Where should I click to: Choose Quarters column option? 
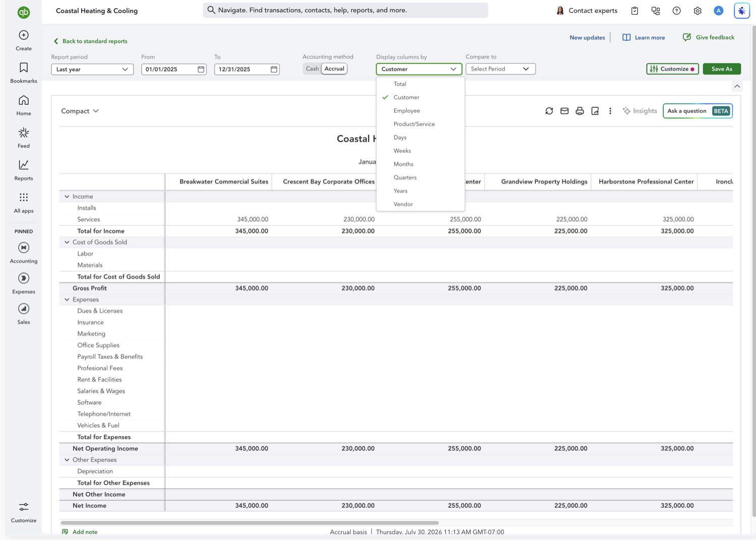(x=420, y=177)
